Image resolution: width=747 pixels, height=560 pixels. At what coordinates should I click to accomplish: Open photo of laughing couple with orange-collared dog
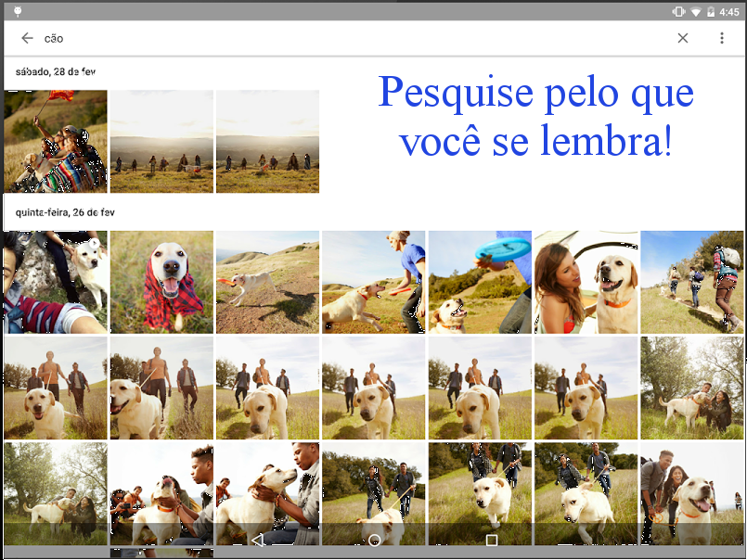[691, 493]
